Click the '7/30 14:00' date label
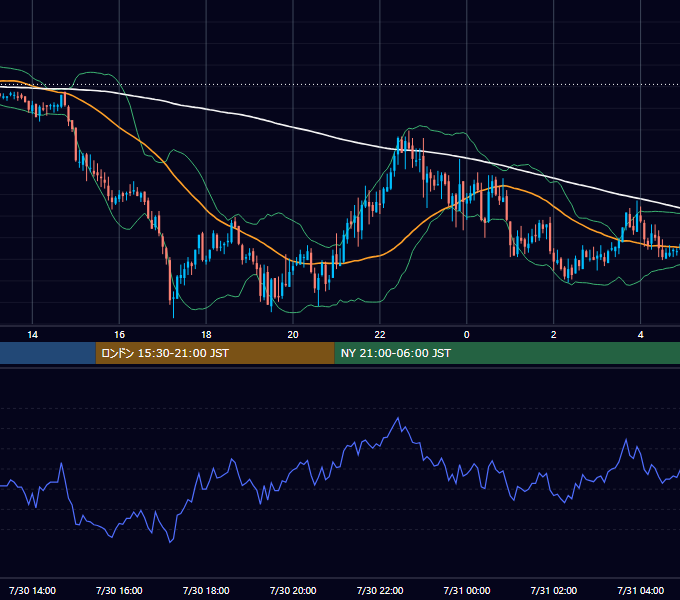The height and width of the screenshot is (600, 680). pyautogui.click(x=33, y=590)
